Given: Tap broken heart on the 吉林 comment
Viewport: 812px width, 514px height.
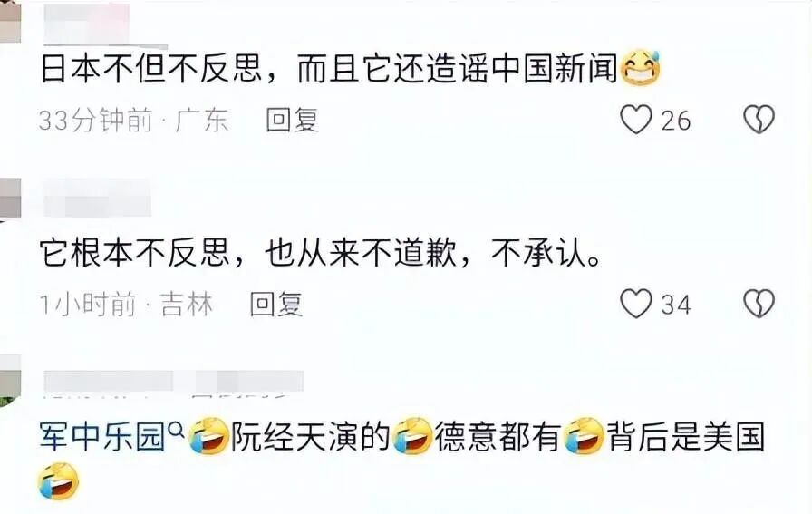Looking at the screenshot, I should pyautogui.click(x=759, y=303).
